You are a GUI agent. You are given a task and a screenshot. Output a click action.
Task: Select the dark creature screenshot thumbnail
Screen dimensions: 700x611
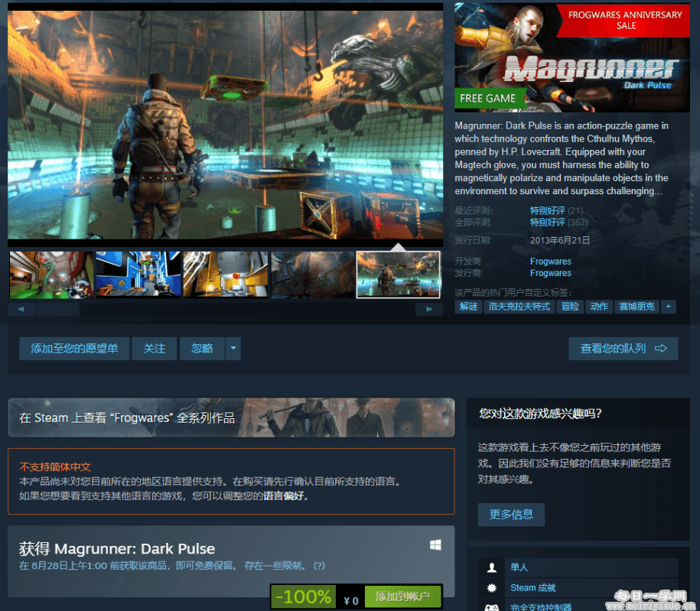pyautogui.click(x=312, y=275)
